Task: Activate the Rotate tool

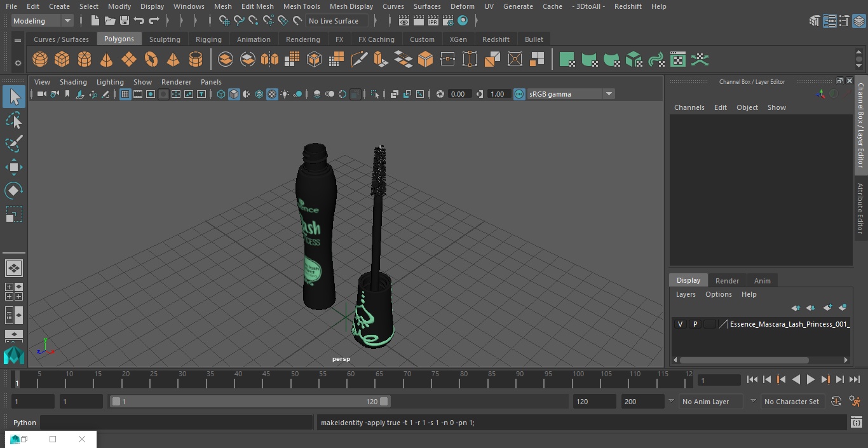Action: pyautogui.click(x=14, y=191)
